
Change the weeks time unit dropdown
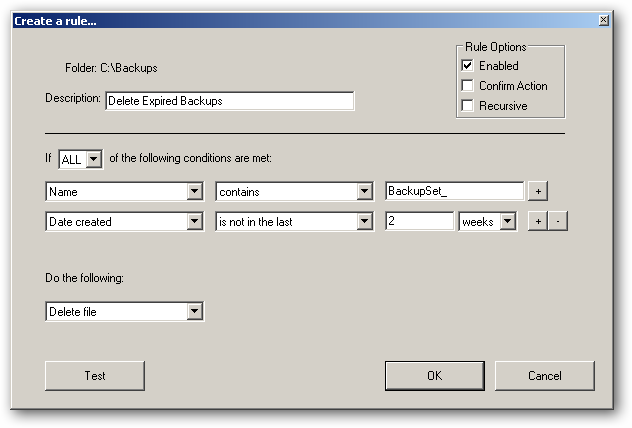point(488,221)
